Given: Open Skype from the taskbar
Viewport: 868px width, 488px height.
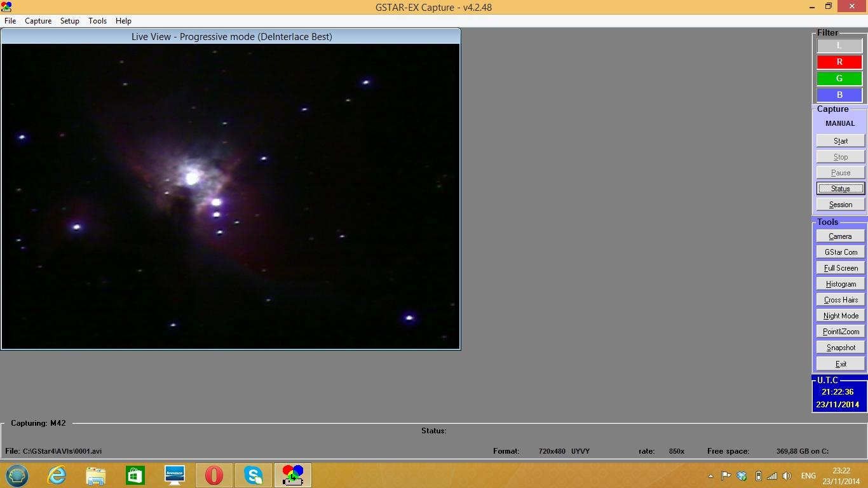Looking at the screenshot, I should (254, 475).
